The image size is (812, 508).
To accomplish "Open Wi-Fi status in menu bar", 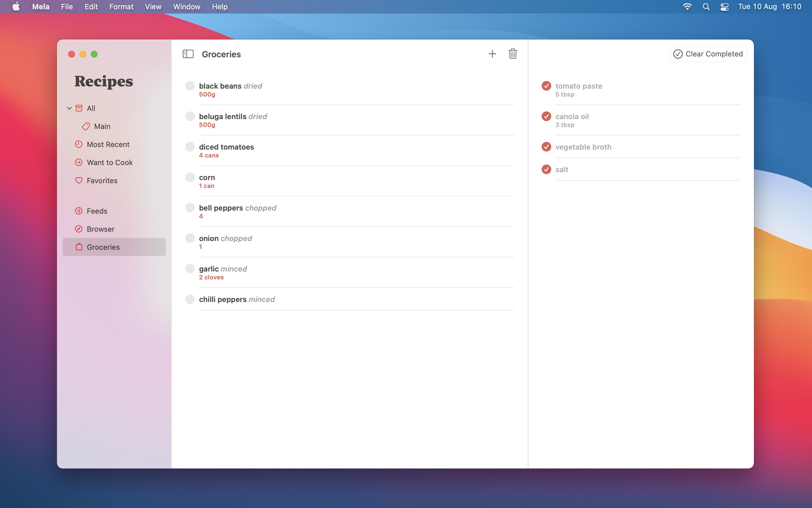I will [x=687, y=7].
